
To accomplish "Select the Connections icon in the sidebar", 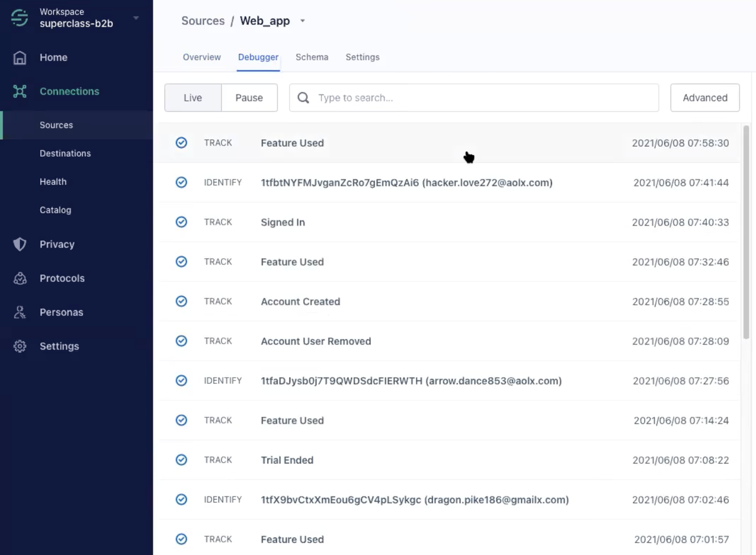I will [x=20, y=91].
